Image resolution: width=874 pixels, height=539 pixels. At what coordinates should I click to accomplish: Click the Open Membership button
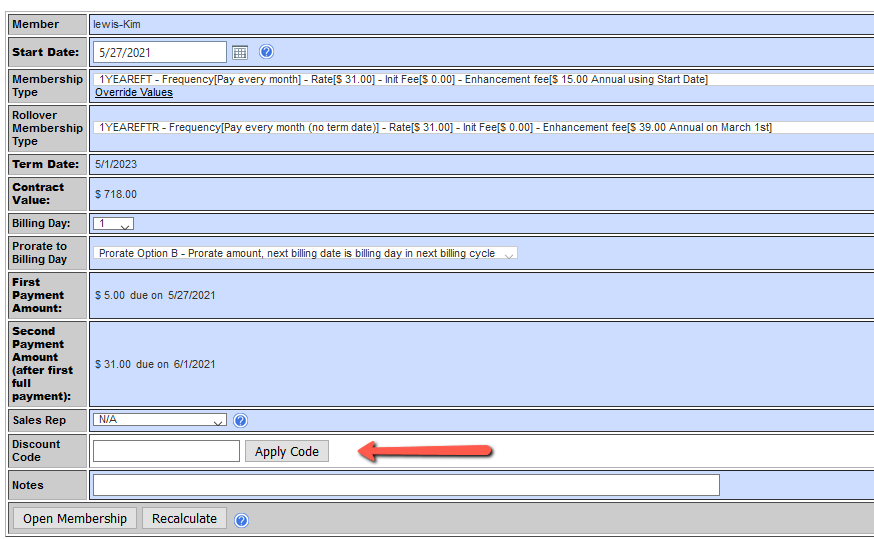pyautogui.click(x=75, y=518)
